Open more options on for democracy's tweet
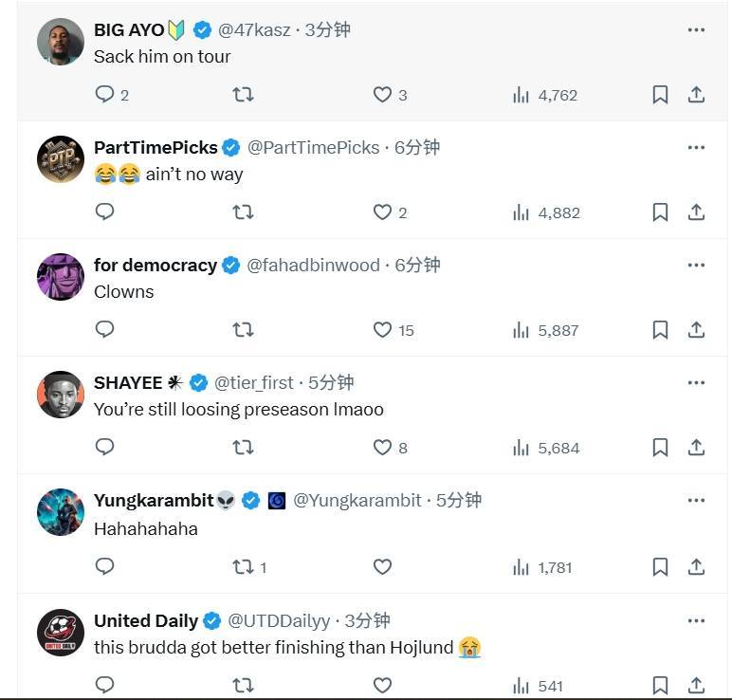732x700 pixels. [x=696, y=265]
